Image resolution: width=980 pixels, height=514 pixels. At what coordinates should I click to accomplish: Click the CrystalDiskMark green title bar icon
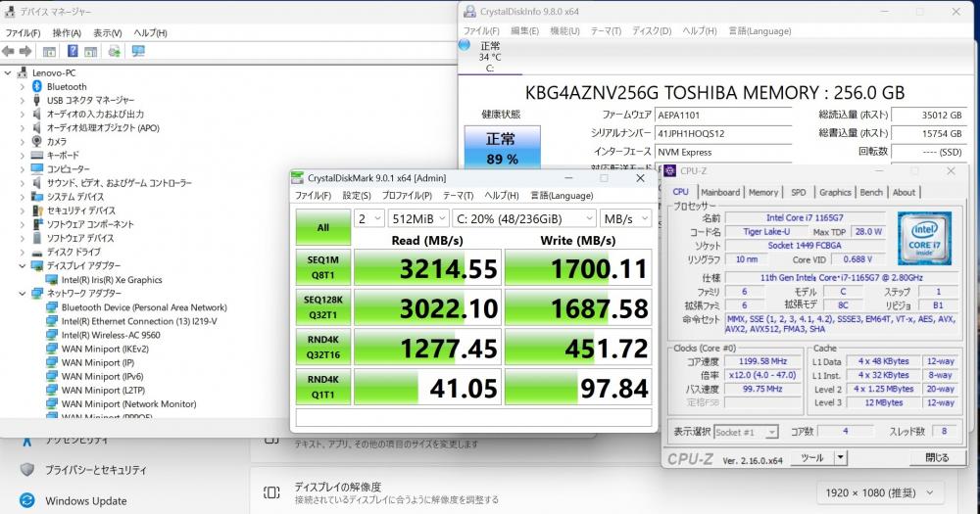(298, 178)
